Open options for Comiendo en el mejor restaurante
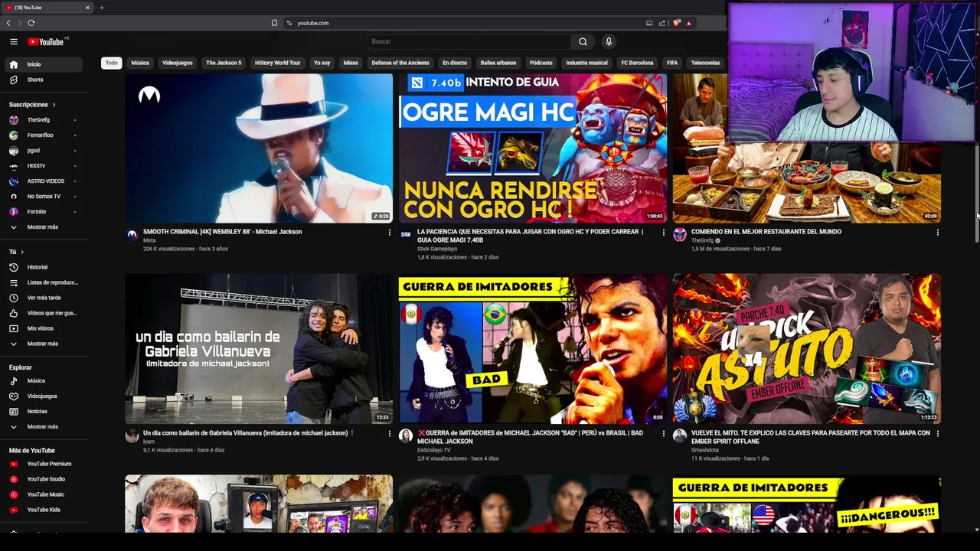The width and height of the screenshot is (980, 551). (937, 232)
